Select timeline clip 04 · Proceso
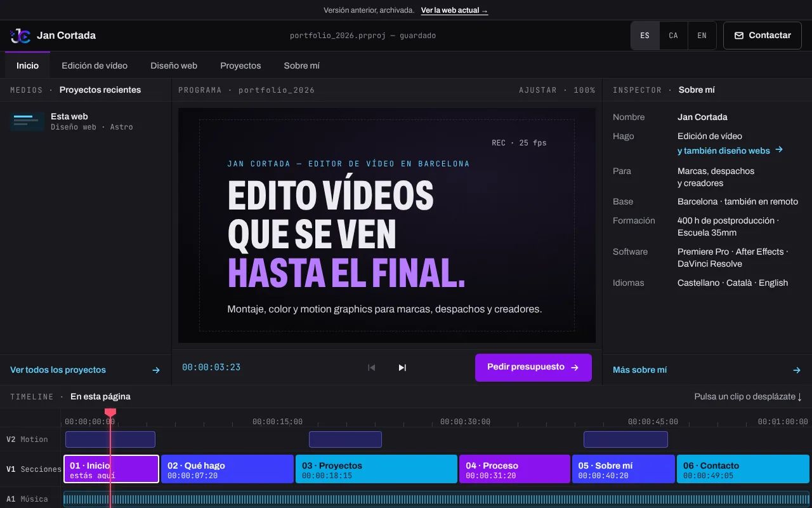The width and height of the screenshot is (812, 508). tap(514, 469)
